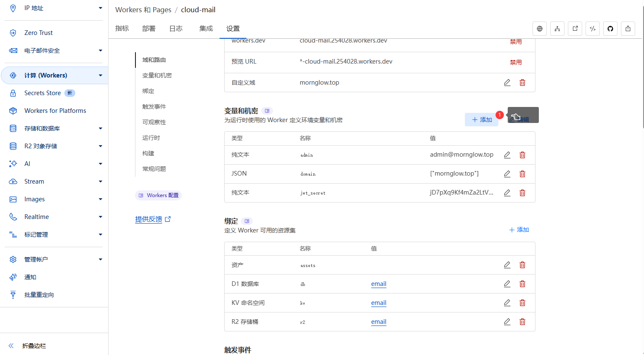The image size is (644, 355).
Task: Delete the R2 存储桶 r2 binding
Action: tap(522, 322)
